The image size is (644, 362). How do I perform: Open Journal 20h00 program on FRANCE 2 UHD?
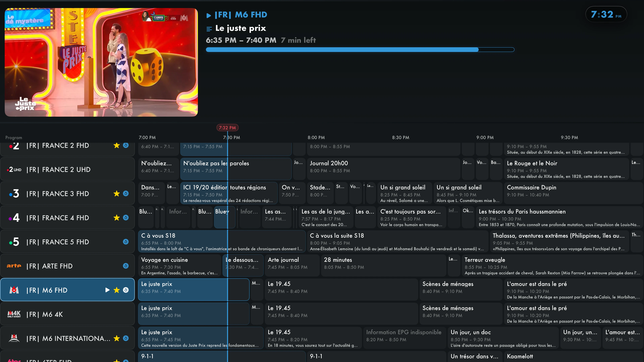tap(384, 169)
